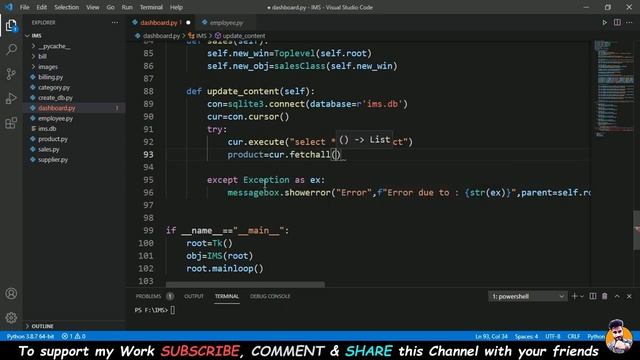Image resolution: width=640 pixels, height=360 pixels.
Task: Open the Go menu
Action: click(x=111, y=7)
